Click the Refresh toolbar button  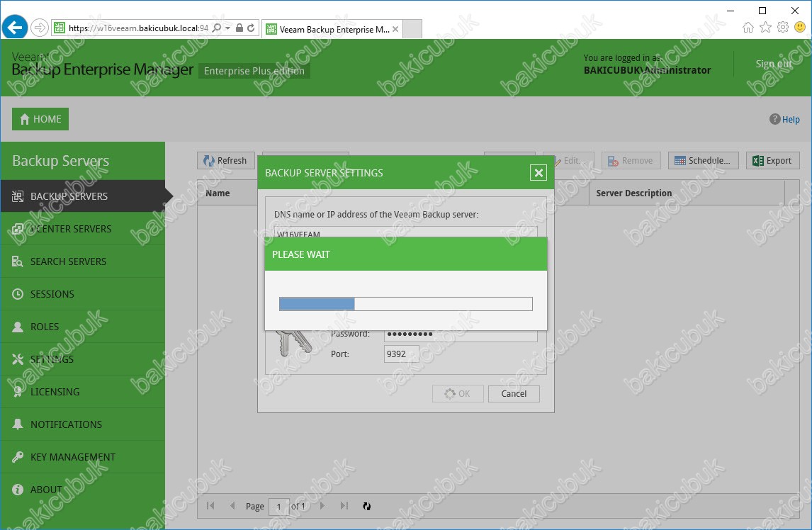(226, 161)
